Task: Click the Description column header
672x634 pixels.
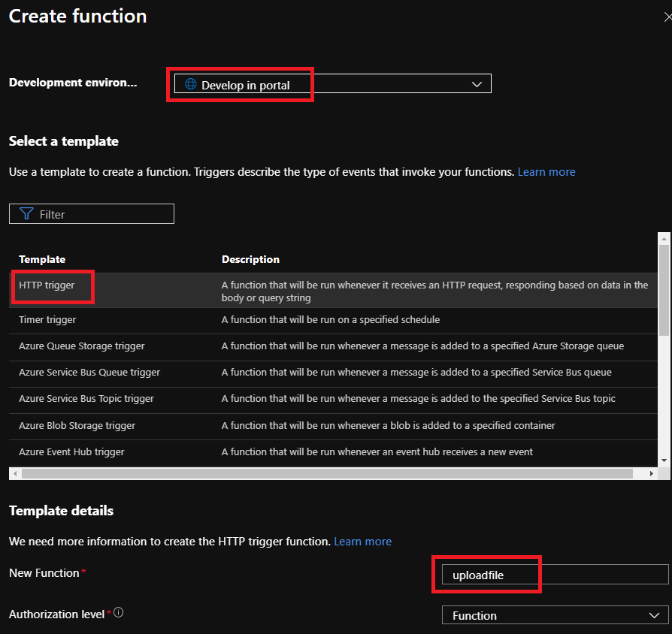Action: [x=250, y=260]
